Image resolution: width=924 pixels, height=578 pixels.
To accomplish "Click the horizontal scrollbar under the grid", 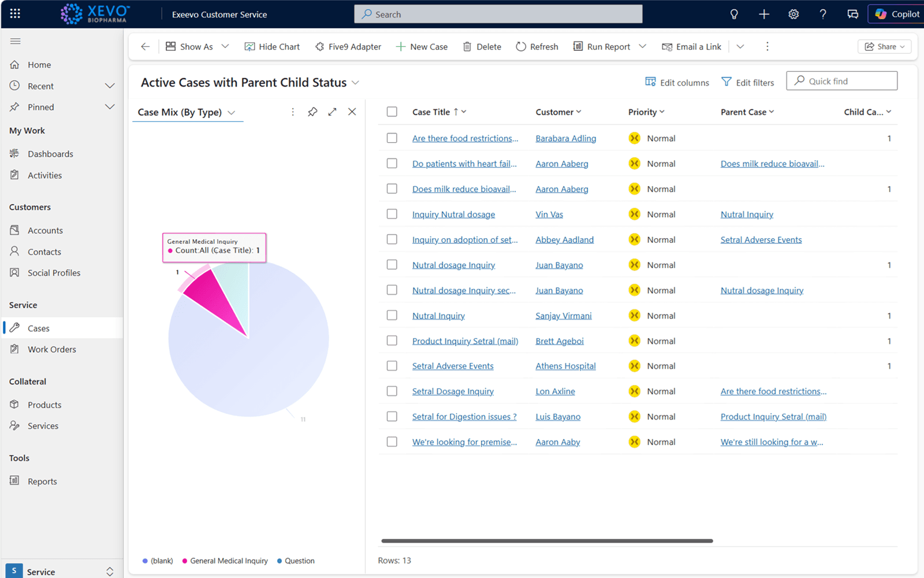I will (x=547, y=541).
